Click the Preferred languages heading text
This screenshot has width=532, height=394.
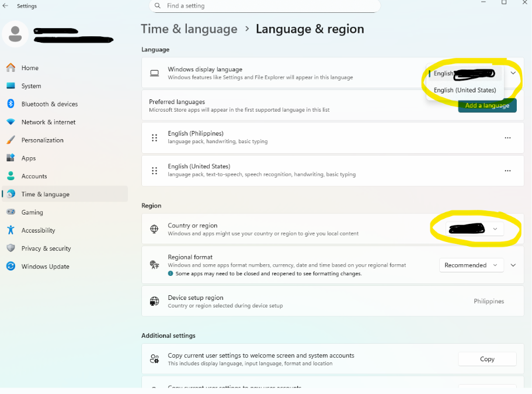click(x=177, y=102)
